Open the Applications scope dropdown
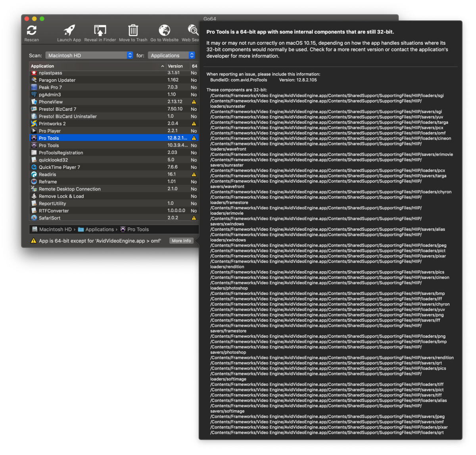The height and width of the screenshot is (455, 476). pos(171,56)
